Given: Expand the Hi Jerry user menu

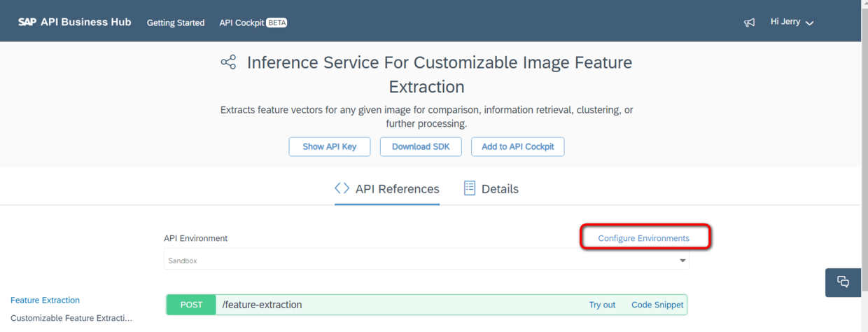Looking at the screenshot, I should pos(792,22).
